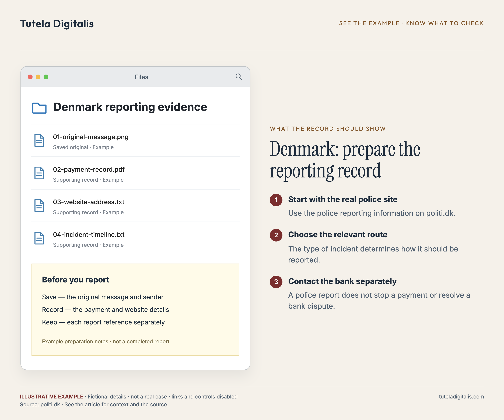This screenshot has height=420, width=504.
Task: Click the 'Source: politi.dk' footer line
Action: [94, 405]
